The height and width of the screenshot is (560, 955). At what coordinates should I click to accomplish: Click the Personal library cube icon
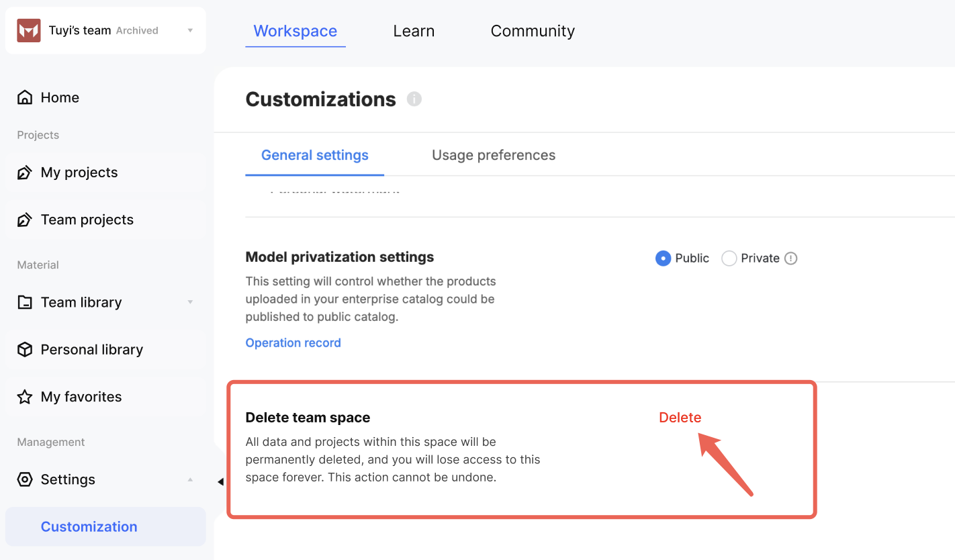[x=25, y=349]
